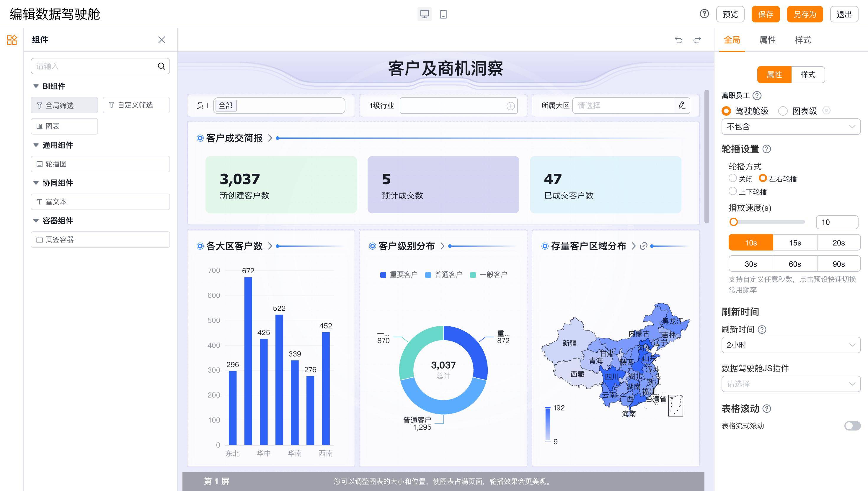Open the 不包含 dropdown
The image size is (868, 491).
[791, 127]
